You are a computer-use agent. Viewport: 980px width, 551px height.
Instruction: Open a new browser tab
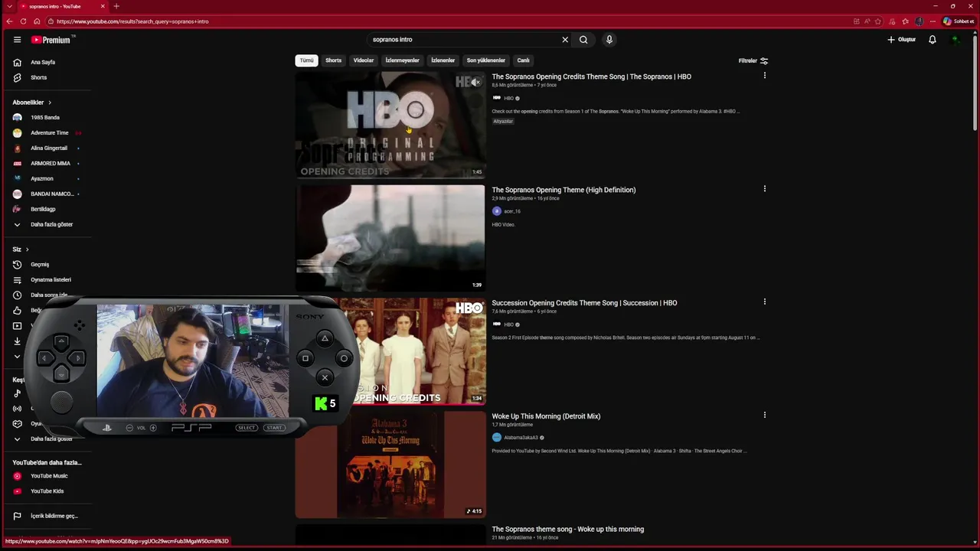click(x=116, y=6)
